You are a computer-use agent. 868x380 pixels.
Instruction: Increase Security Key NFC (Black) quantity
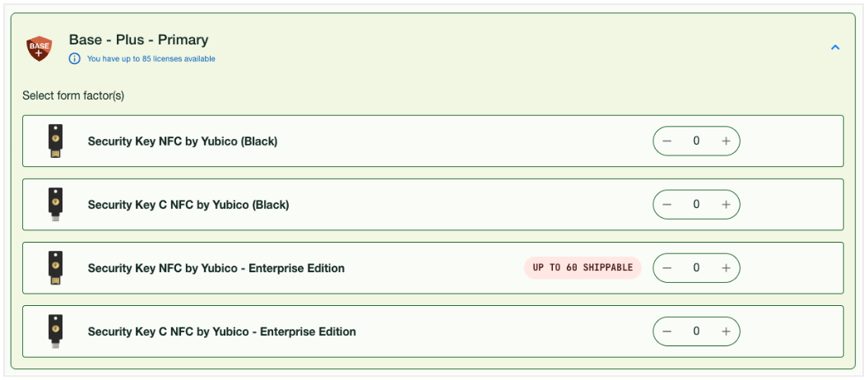point(726,141)
